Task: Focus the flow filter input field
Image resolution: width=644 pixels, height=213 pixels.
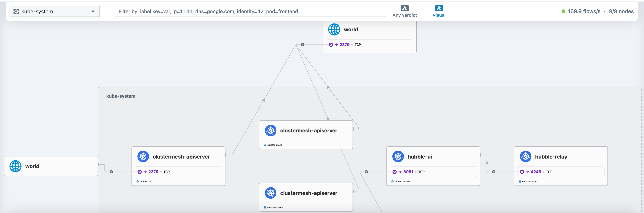Action: pos(250,11)
